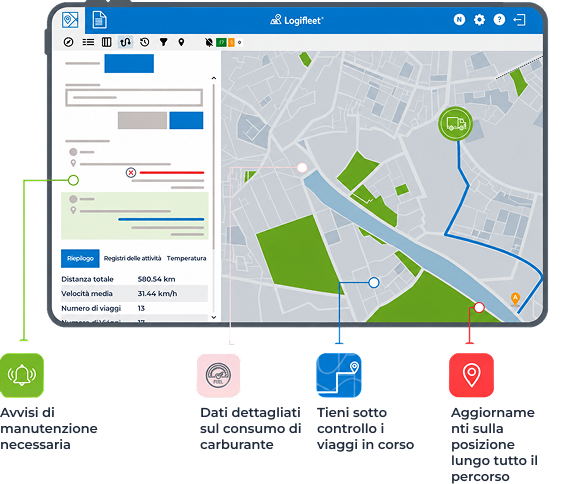Screen dimensions: 569x484
Task: Click the Numero di viaggi value 13
Action: (141, 308)
